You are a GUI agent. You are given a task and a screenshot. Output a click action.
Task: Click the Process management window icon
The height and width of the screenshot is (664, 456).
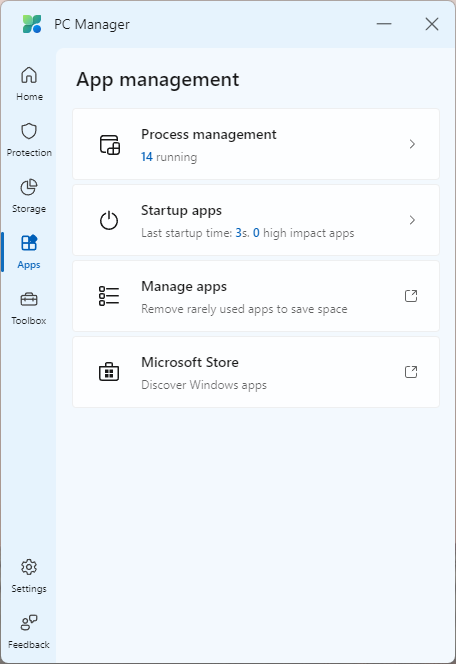tap(110, 144)
